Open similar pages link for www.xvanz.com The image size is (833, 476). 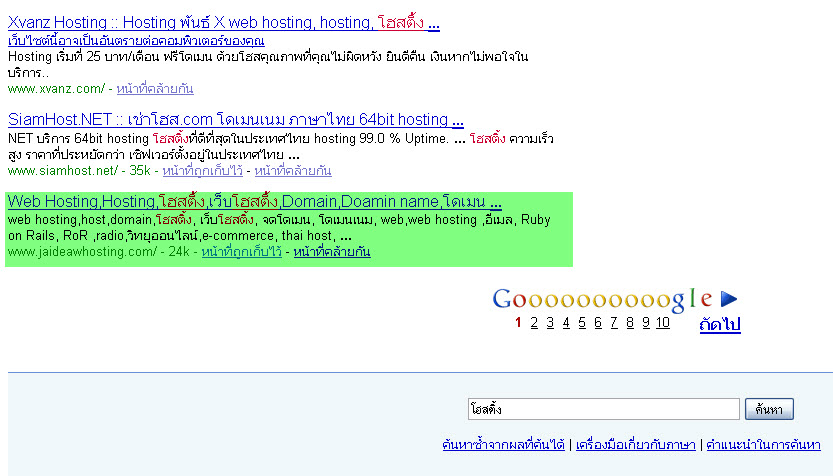[155, 89]
